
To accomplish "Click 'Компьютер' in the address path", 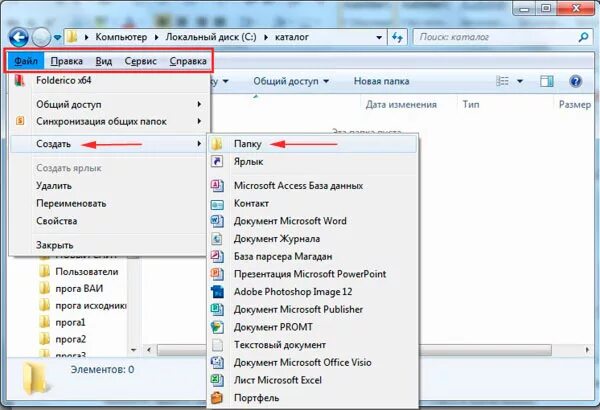I will (121, 37).
